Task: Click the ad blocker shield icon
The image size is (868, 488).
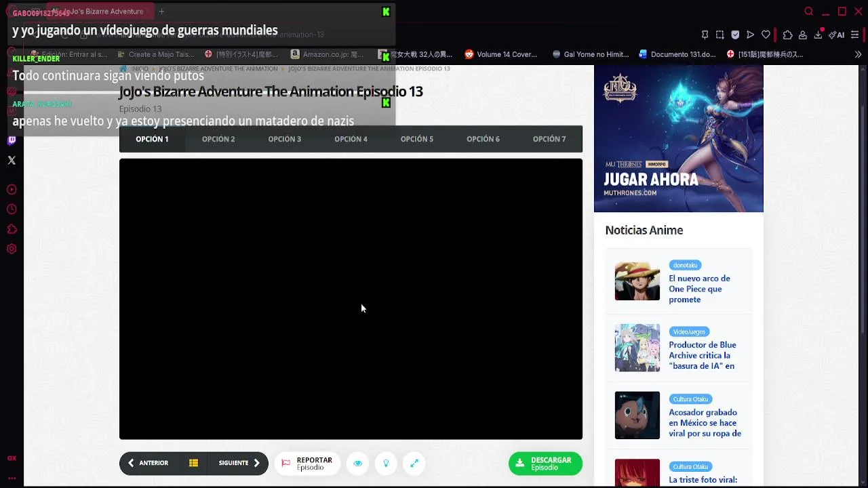Action: click(x=735, y=35)
